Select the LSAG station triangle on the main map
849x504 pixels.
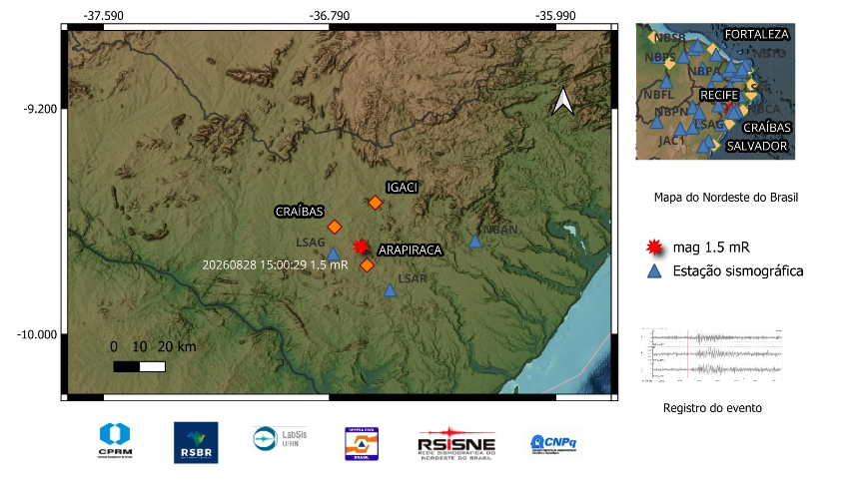point(333,253)
